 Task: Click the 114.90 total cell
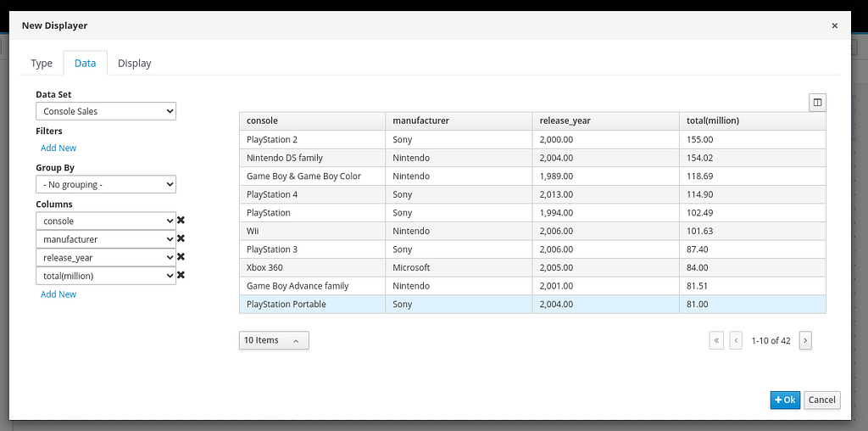[x=753, y=194]
